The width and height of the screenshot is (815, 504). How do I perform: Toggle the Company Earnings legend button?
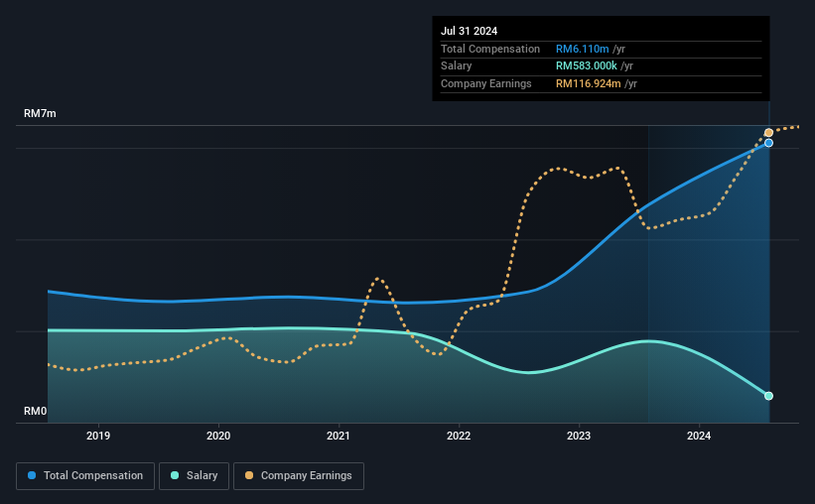[299, 476]
